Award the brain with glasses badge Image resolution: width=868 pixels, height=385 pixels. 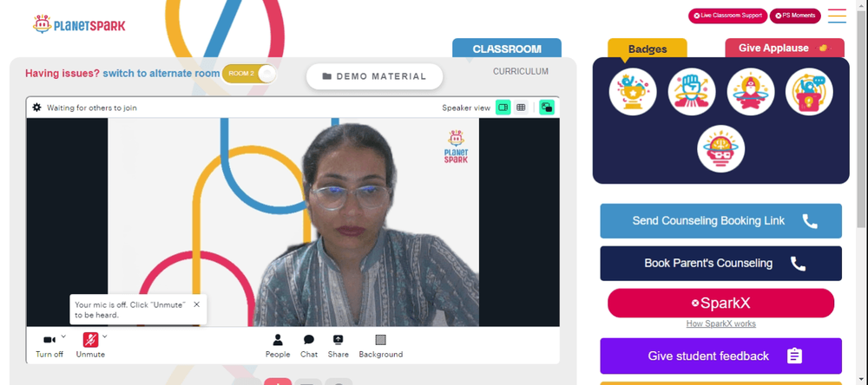(720, 149)
